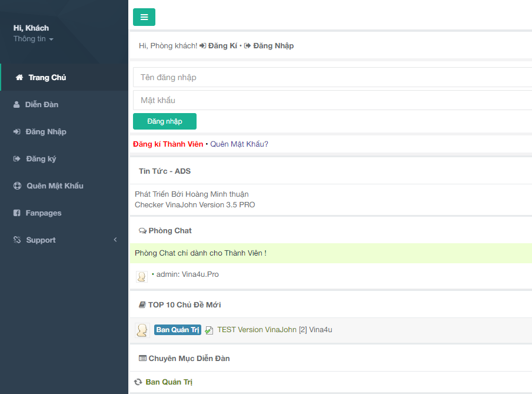Click Quên Mật Khẩu? link below login
This screenshot has height=394, width=532.
[x=239, y=144]
